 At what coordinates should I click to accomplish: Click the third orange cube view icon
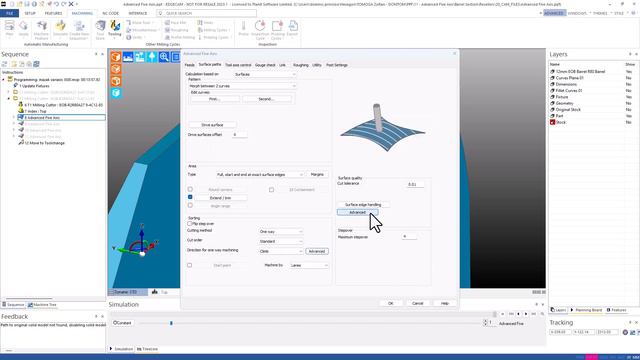(x=116, y=81)
